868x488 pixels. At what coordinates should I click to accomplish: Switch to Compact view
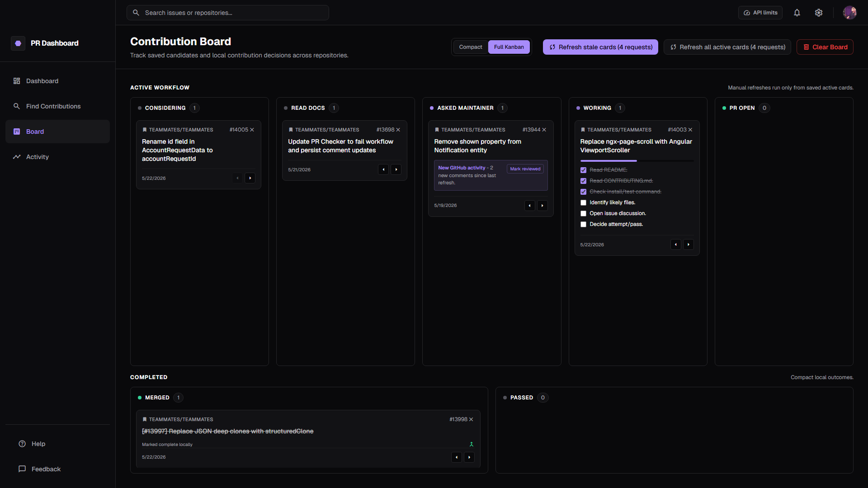tap(471, 47)
